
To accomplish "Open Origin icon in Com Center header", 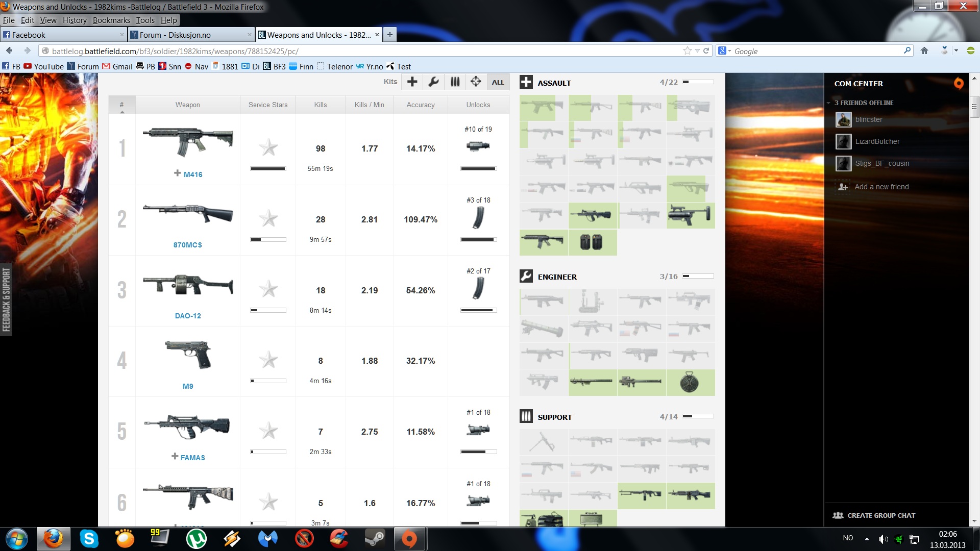I will (959, 83).
